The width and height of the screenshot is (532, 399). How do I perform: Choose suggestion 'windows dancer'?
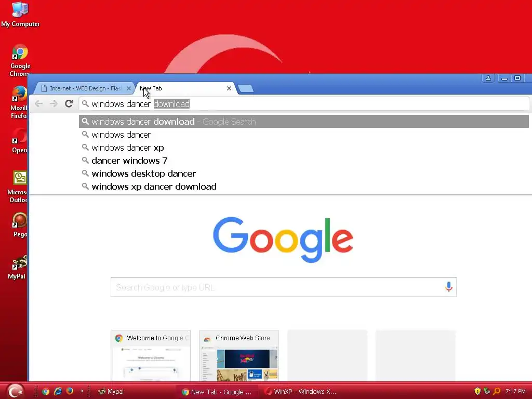(x=303, y=135)
